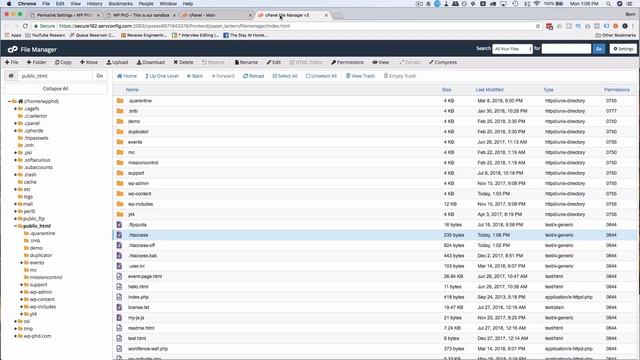Screen dimensions: 640x360
Task: Click the blue search Go button
Action: coord(599,49)
